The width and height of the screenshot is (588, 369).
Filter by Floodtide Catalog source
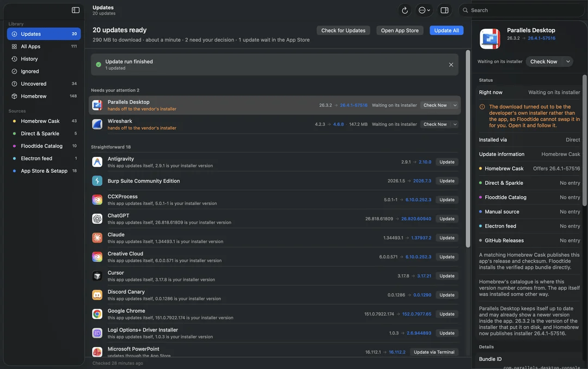(44, 146)
